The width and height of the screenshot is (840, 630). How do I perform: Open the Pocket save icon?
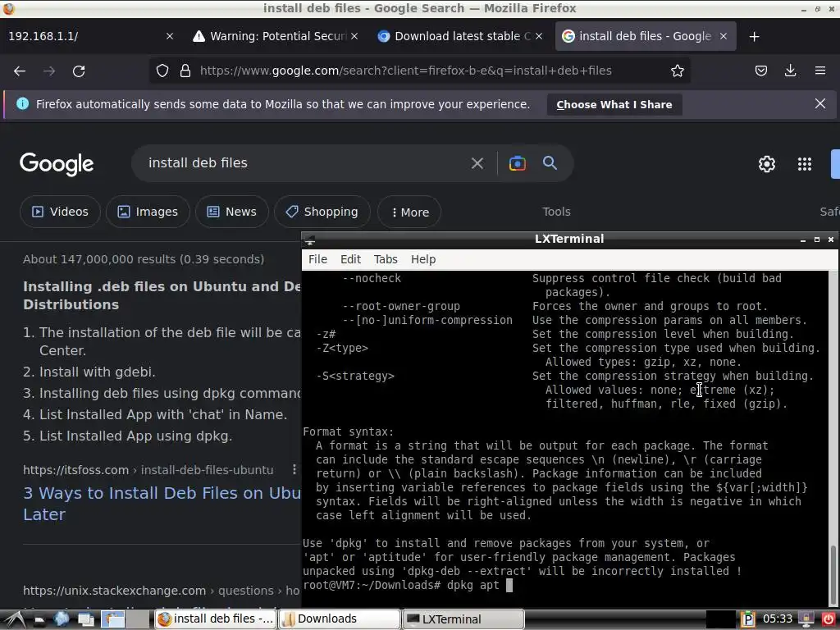761,71
